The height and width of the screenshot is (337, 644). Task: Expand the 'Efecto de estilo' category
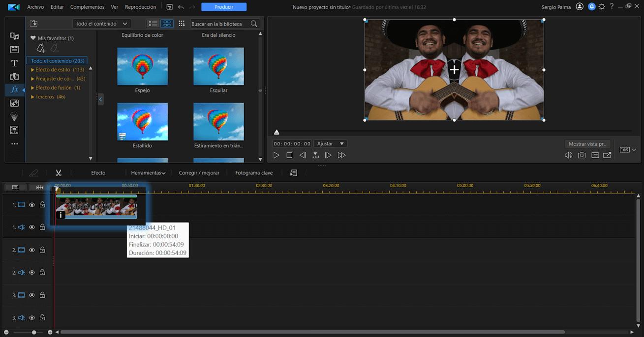click(32, 70)
